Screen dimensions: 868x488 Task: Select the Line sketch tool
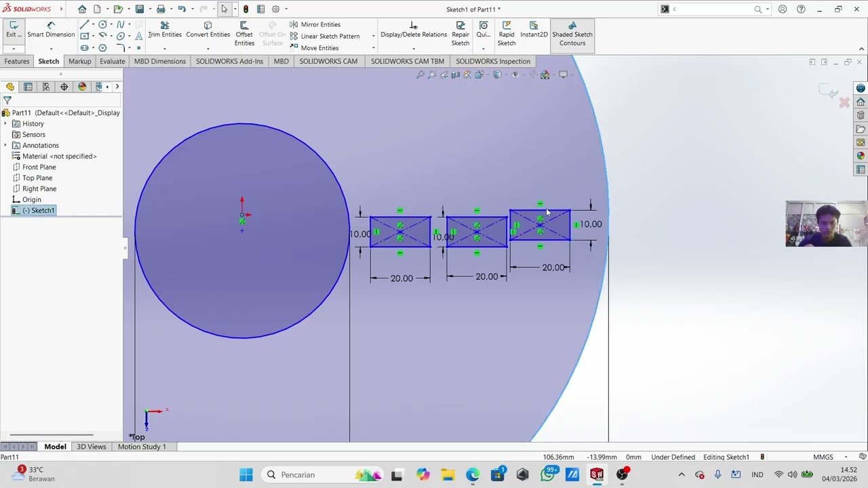click(x=85, y=24)
